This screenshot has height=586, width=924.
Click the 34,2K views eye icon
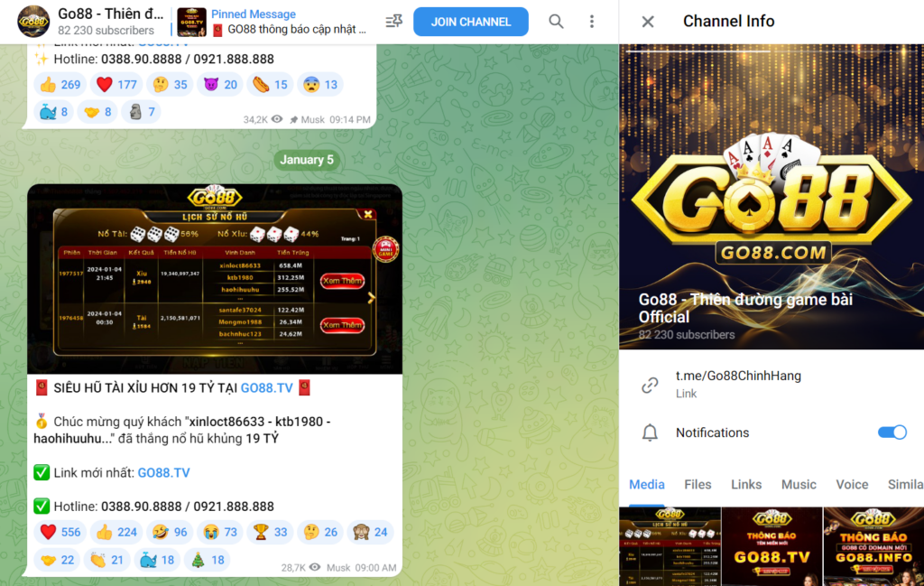click(x=276, y=119)
